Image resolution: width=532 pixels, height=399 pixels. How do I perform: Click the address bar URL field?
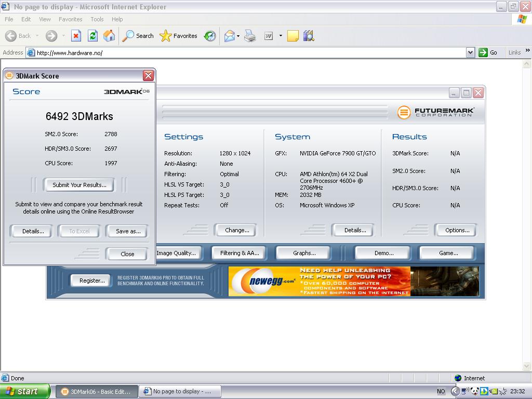[249, 52]
